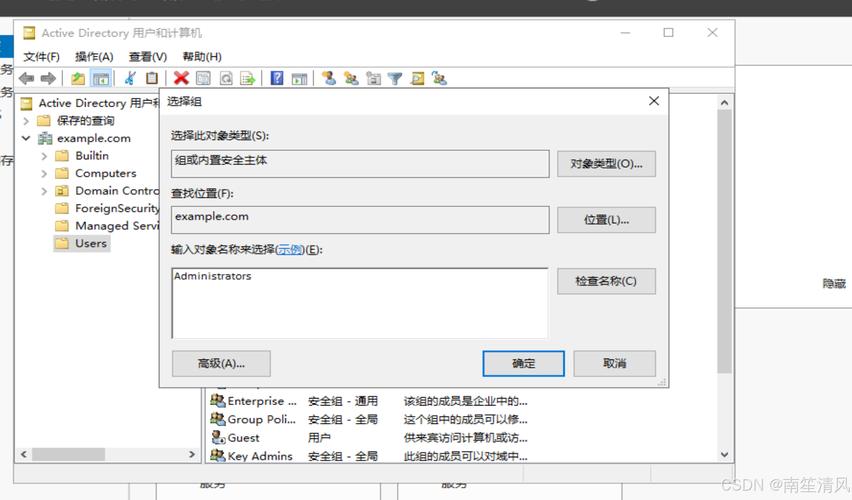Click the Group Poli... group icon
The image size is (852, 500).
(218, 419)
